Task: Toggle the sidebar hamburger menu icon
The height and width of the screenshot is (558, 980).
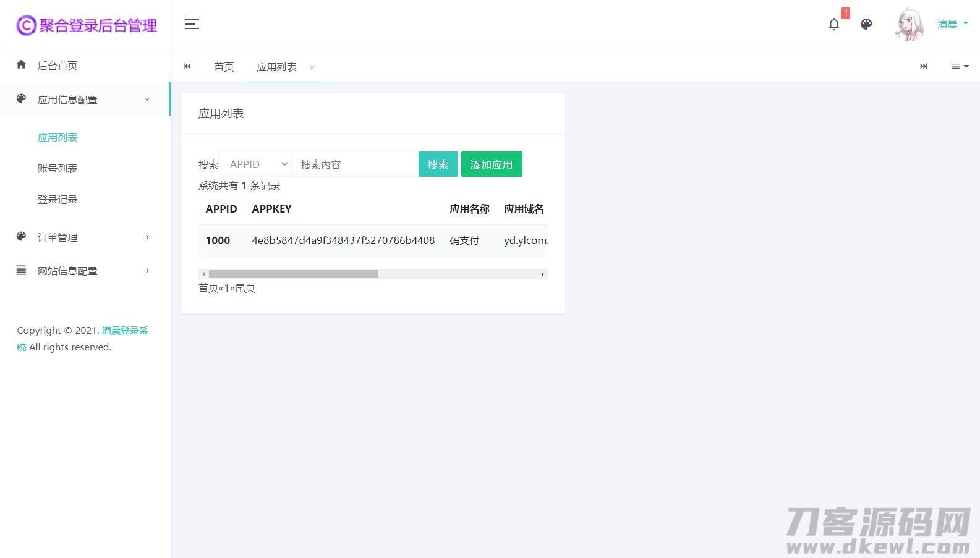Action: coord(192,24)
